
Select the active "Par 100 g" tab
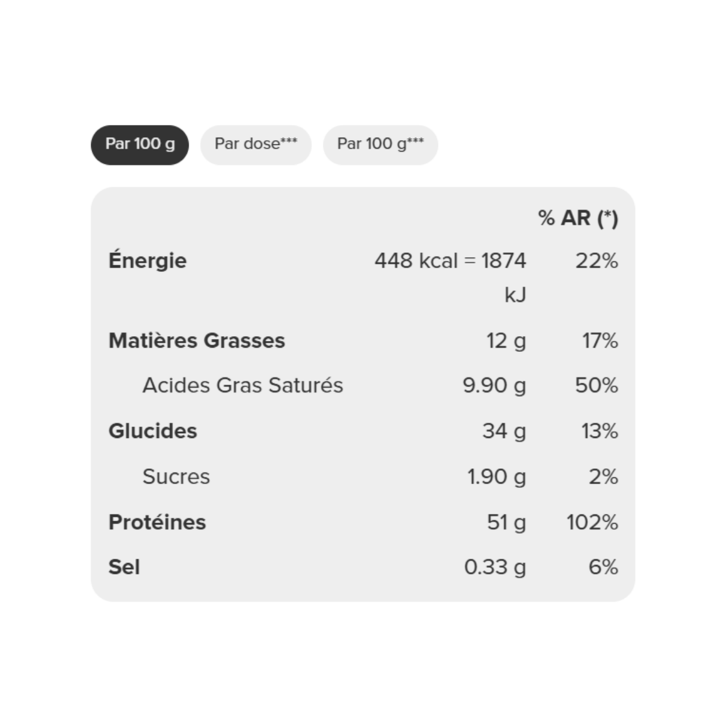tap(140, 145)
